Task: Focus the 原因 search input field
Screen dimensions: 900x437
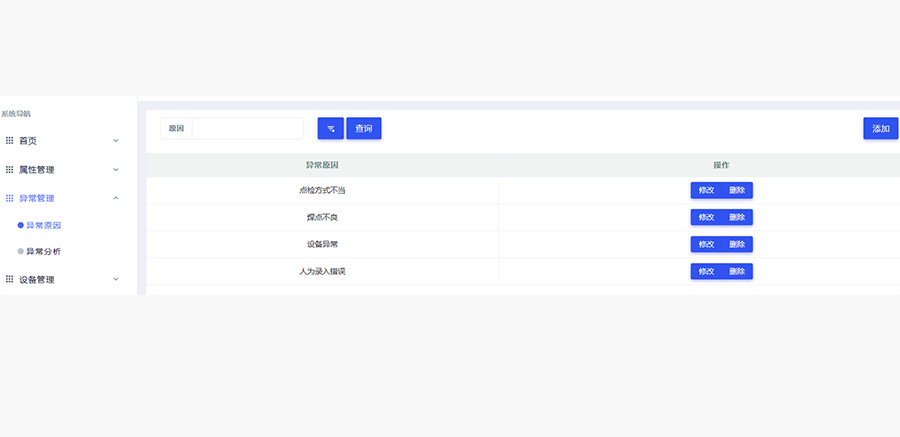Action: click(247, 129)
